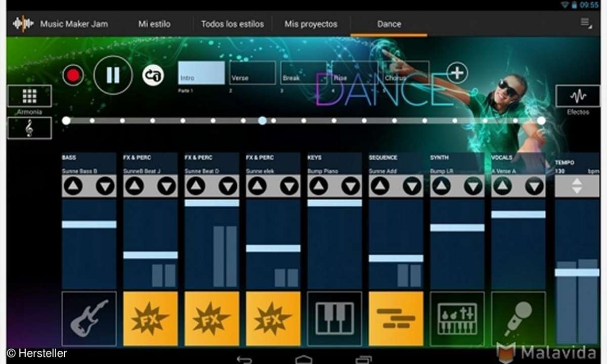Select next loop for BASS channel

point(105,187)
